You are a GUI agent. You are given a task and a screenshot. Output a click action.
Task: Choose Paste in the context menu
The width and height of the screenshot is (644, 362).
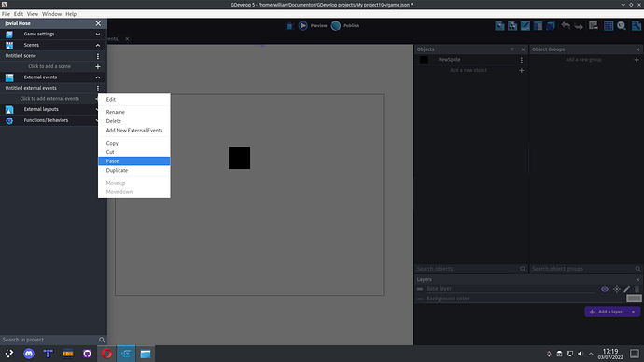point(133,160)
